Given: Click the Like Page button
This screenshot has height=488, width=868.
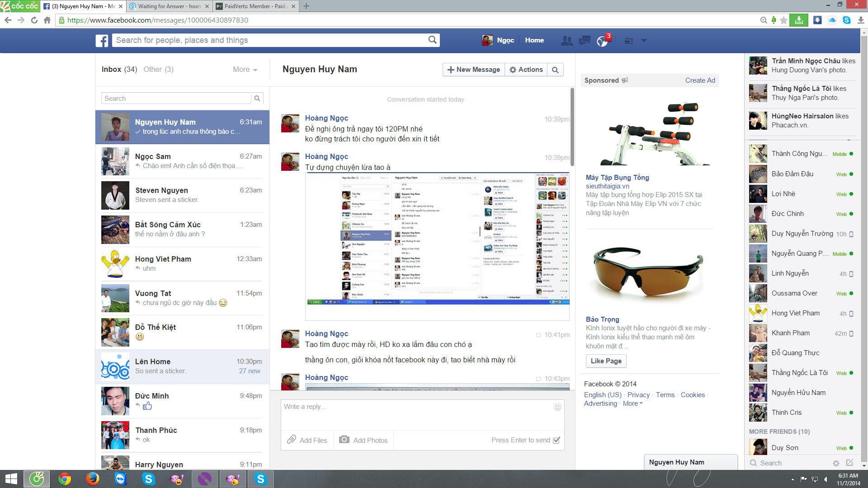Looking at the screenshot, I should click(x=606, y=361).
